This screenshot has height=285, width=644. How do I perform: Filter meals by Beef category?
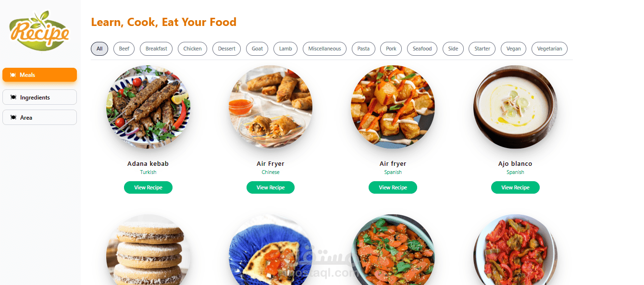click(x=124, y=49)
